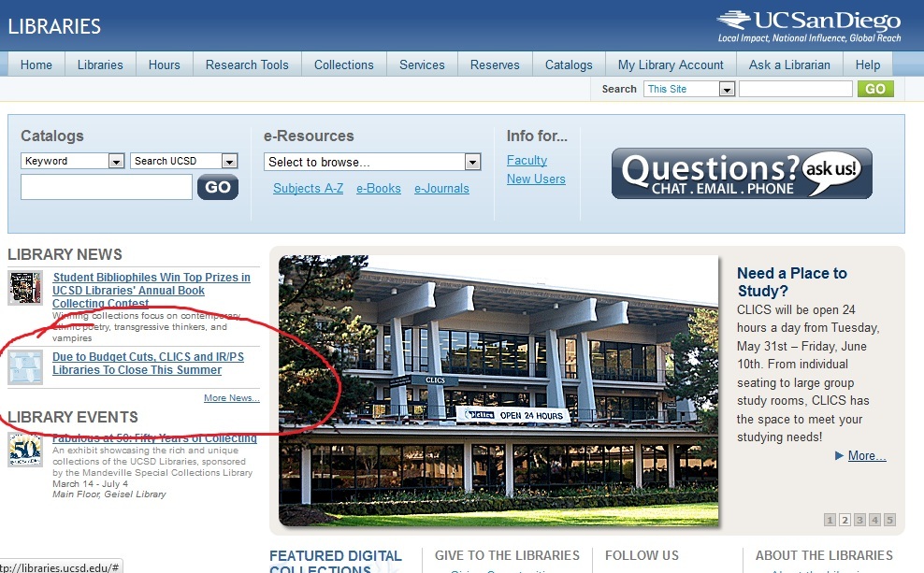Open the This Site search scope dropdown

(x=727, y=89)
